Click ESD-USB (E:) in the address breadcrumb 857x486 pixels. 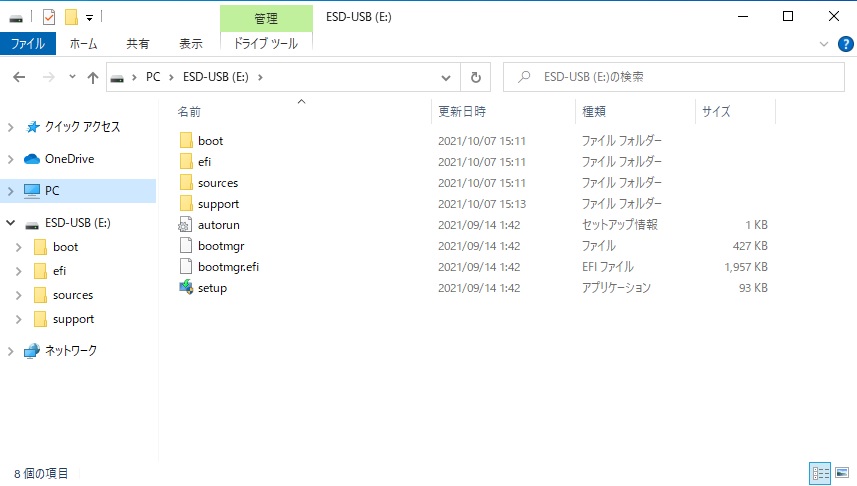pyautogui.click(x=215, y=77)
